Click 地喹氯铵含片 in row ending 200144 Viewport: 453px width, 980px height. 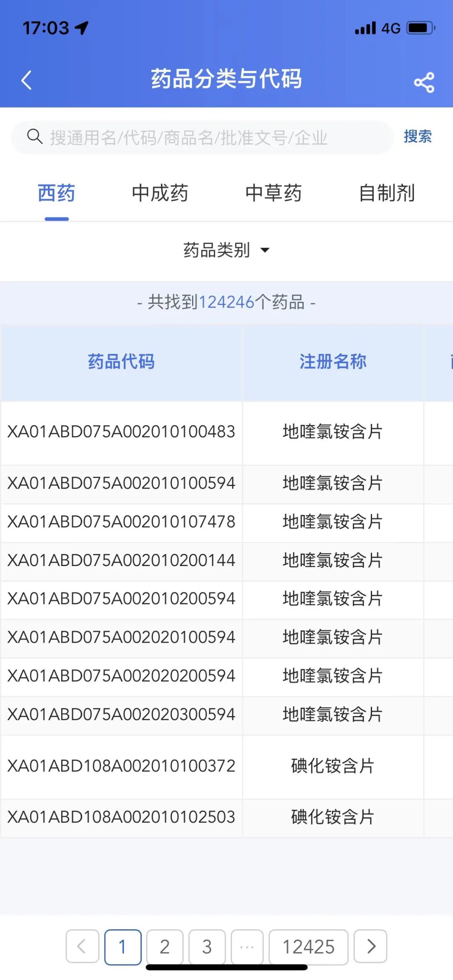(x=333, y=560)
